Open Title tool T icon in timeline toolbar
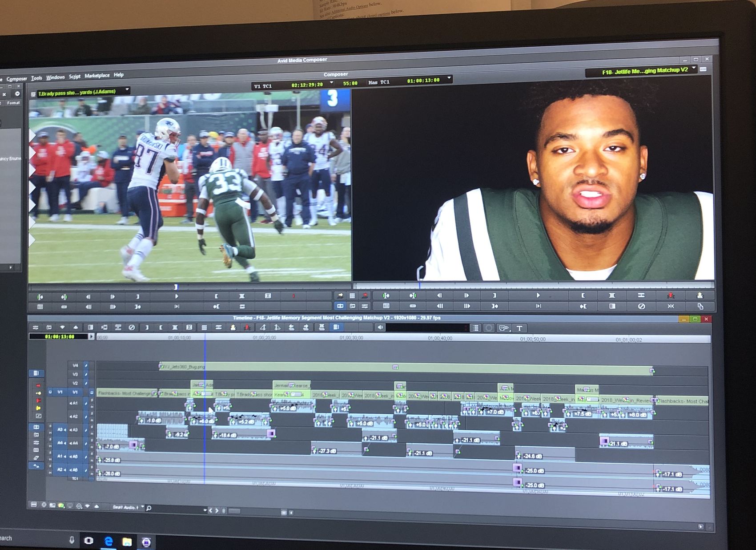 (x=519, y=328)
